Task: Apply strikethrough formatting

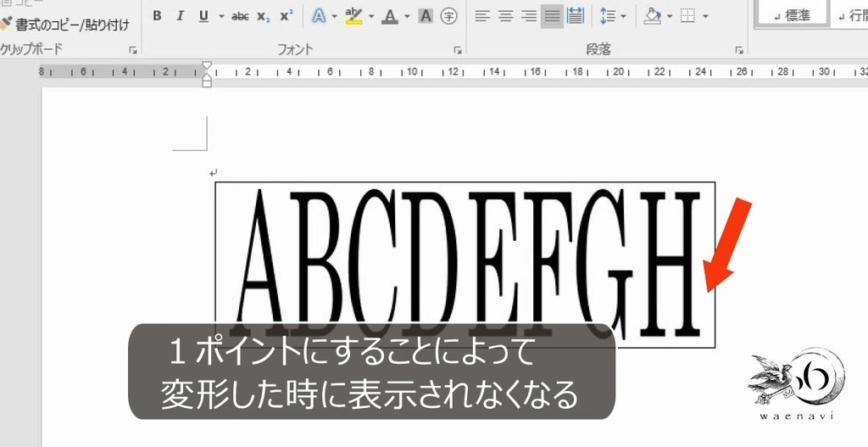Action: [240, 16]
